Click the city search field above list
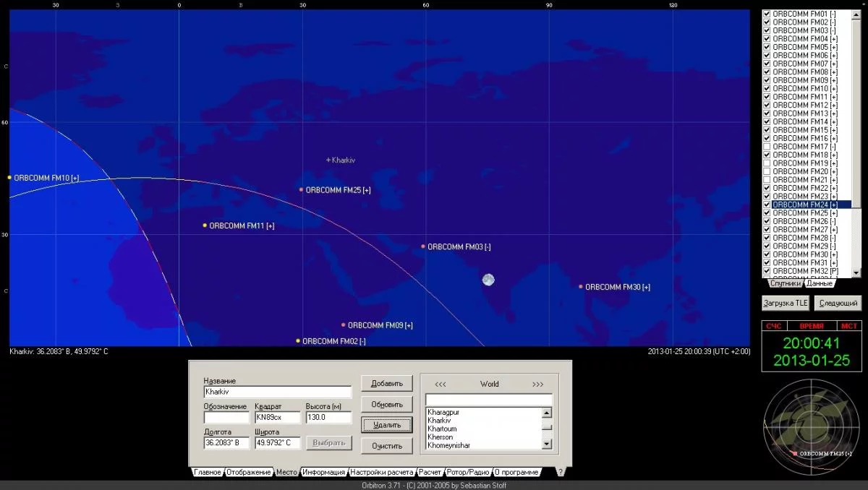868x490 pixels. point(489,400)
